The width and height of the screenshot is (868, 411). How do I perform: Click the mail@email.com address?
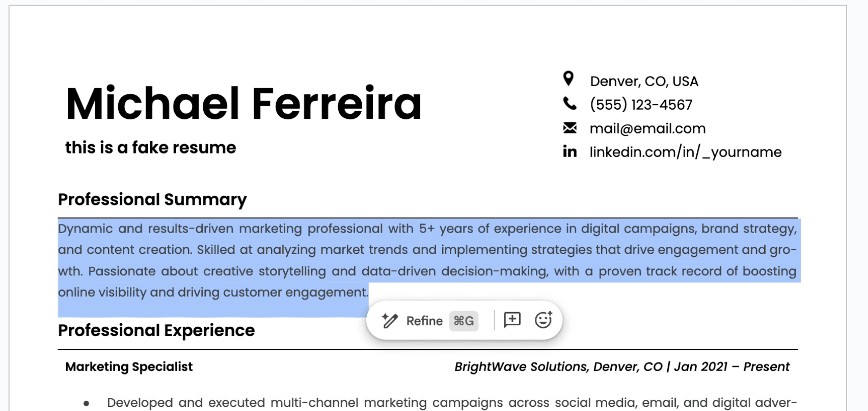[647, 129]
